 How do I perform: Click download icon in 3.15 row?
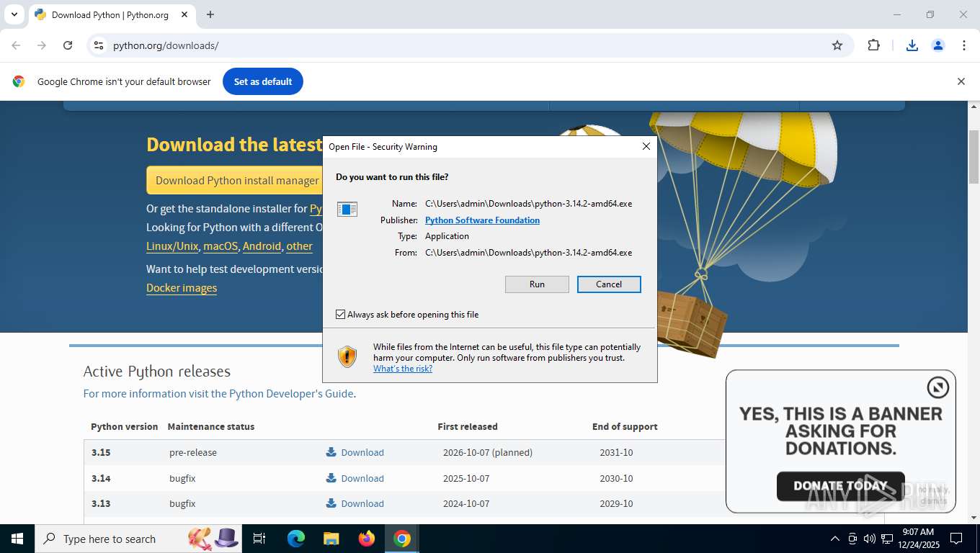(x=331, y=452)
